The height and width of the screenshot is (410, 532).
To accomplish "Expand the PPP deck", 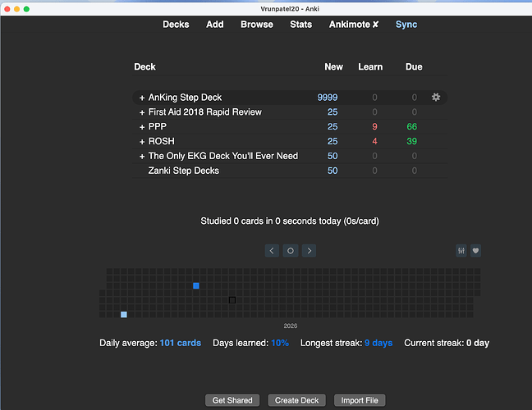I will (142, 127).
